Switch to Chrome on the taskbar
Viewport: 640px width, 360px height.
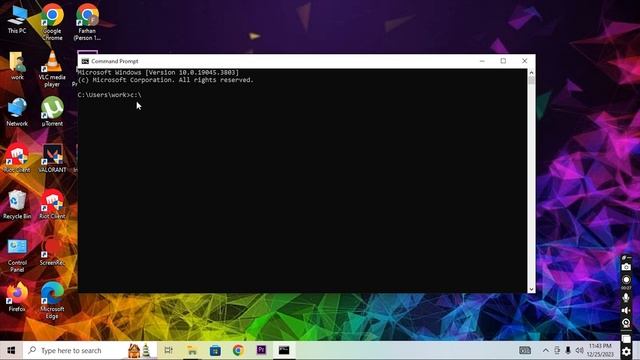click(238, 351)
